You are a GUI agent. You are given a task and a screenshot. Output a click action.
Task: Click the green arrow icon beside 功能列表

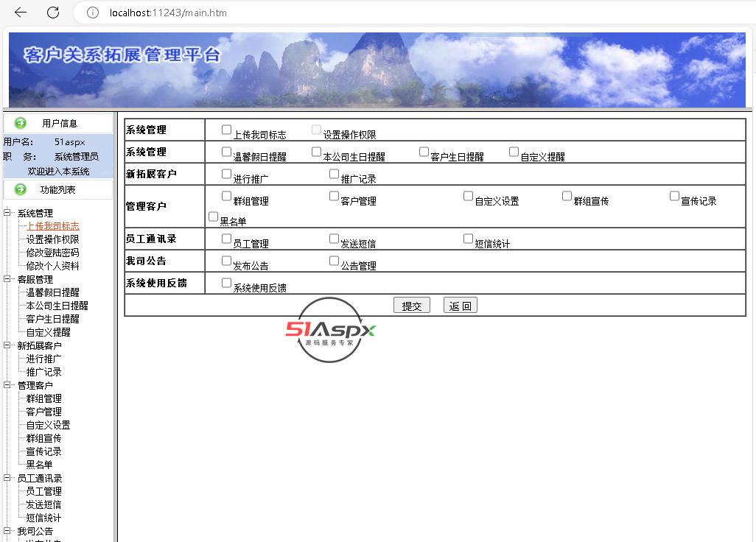point(20,189)
